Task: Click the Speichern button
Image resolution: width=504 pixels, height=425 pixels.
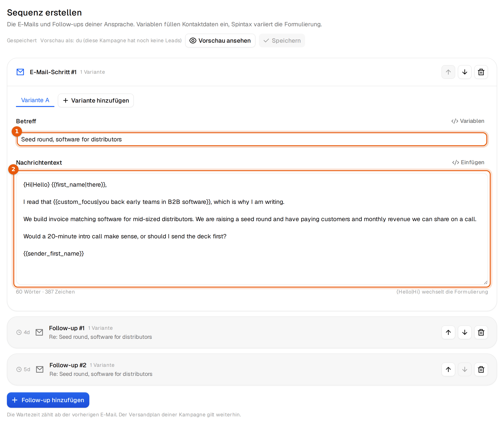Action: pyautogui.click(x=282, y=41)
